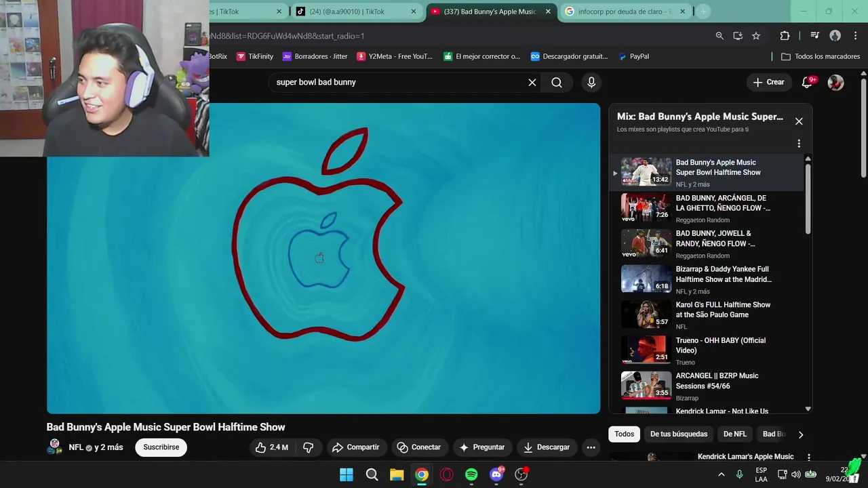This screenshot has height=488, width=868.
Task: Click the Descargar download button
Action: pos(547,447)
